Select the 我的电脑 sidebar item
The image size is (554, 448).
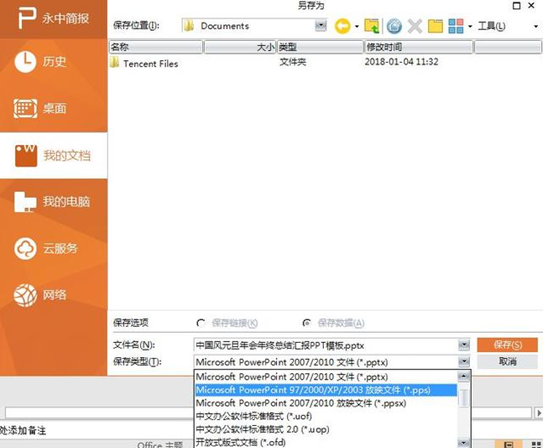point(53,202)
